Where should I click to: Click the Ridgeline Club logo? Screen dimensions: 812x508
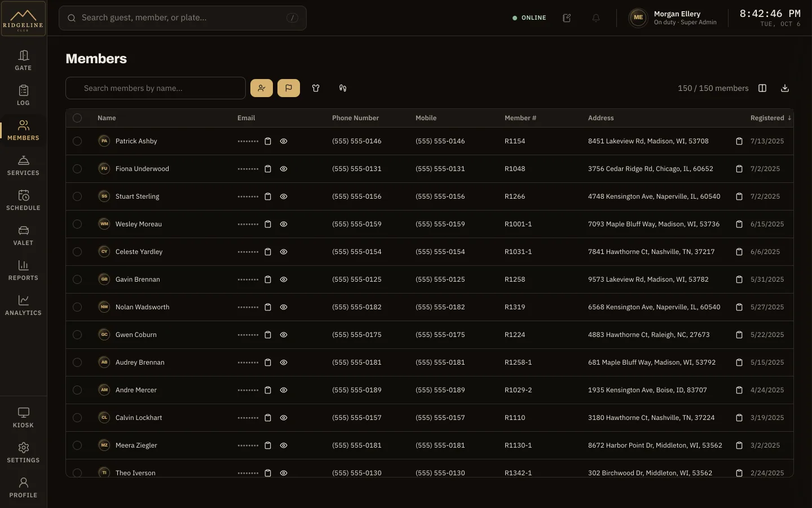[x=23, y=19]
